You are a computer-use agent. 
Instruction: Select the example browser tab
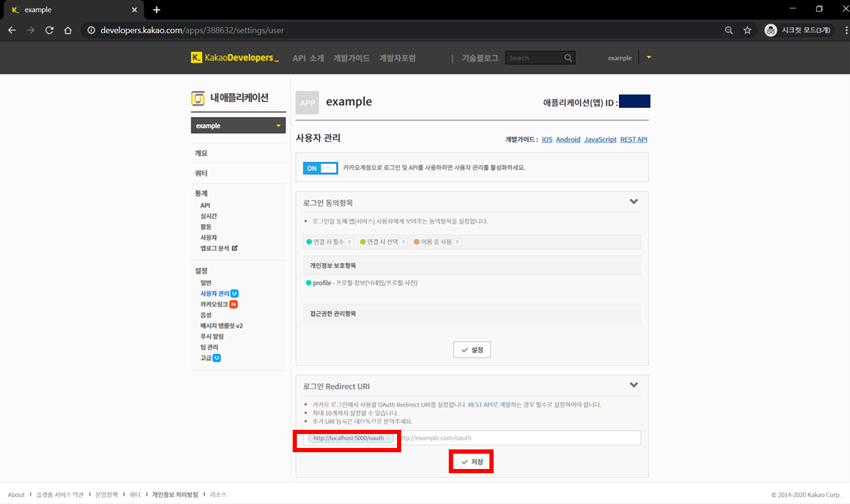pos(74,10)
